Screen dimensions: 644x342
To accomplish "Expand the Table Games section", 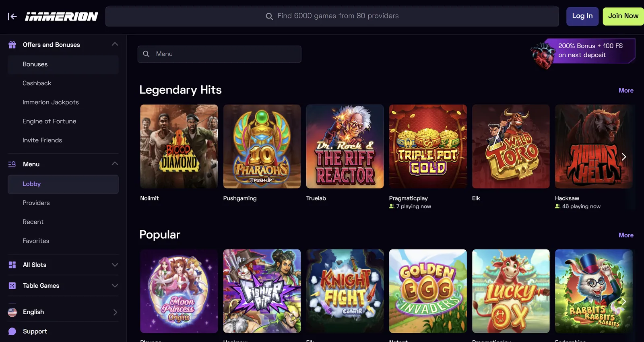I will click(115, 286).
